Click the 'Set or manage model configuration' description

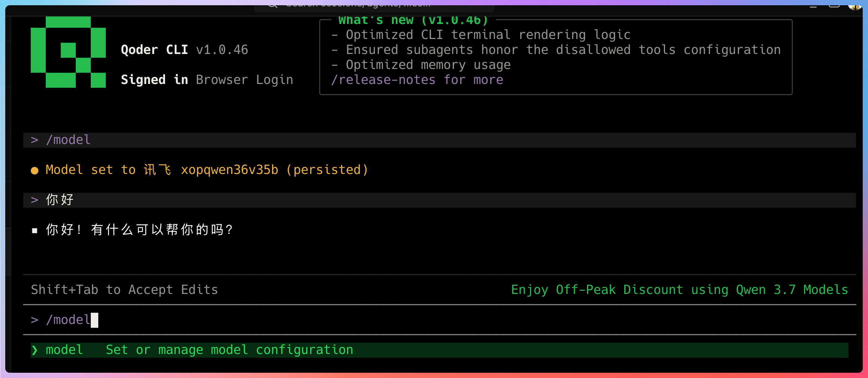tap(230, 350)
